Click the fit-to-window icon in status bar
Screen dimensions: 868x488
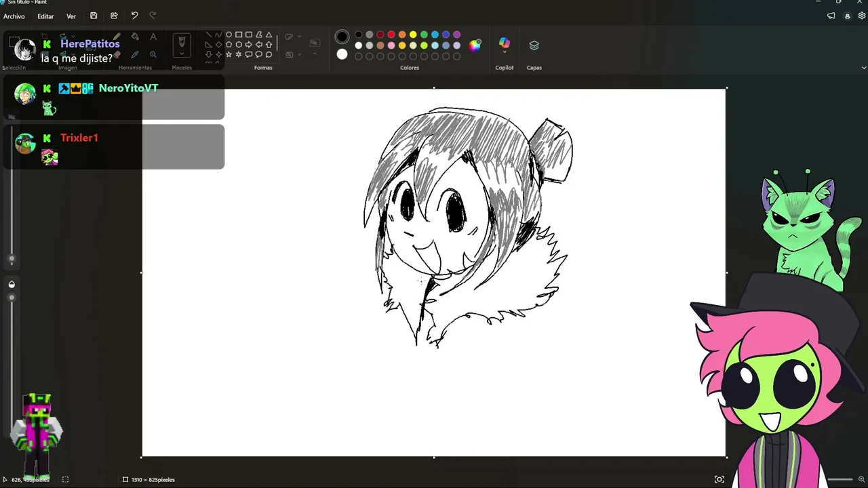pyautogui.click(x=719, y=479)
